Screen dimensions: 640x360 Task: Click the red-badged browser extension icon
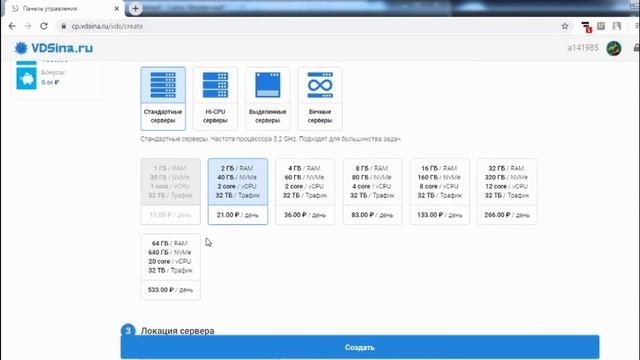pos(586,27)
